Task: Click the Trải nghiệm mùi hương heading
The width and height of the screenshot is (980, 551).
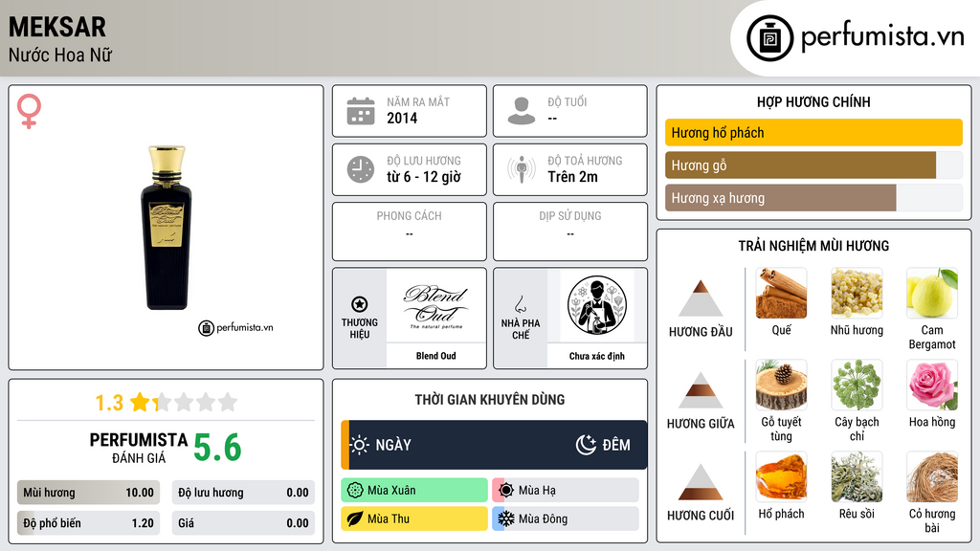Action: [813, 246]
